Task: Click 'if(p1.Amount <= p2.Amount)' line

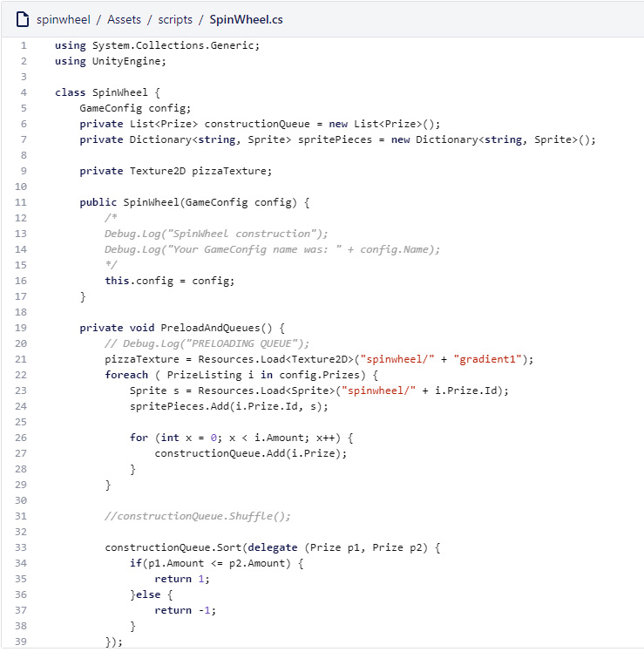Action: [x=216, y=563]
